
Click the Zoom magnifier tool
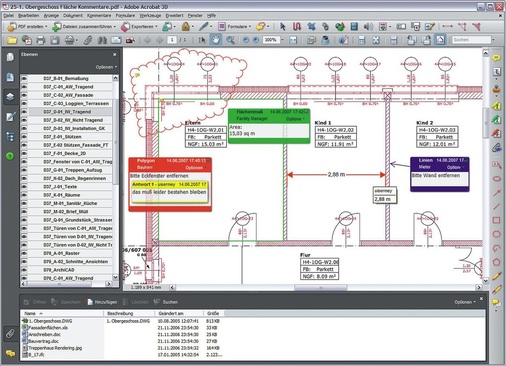[230, 40]
